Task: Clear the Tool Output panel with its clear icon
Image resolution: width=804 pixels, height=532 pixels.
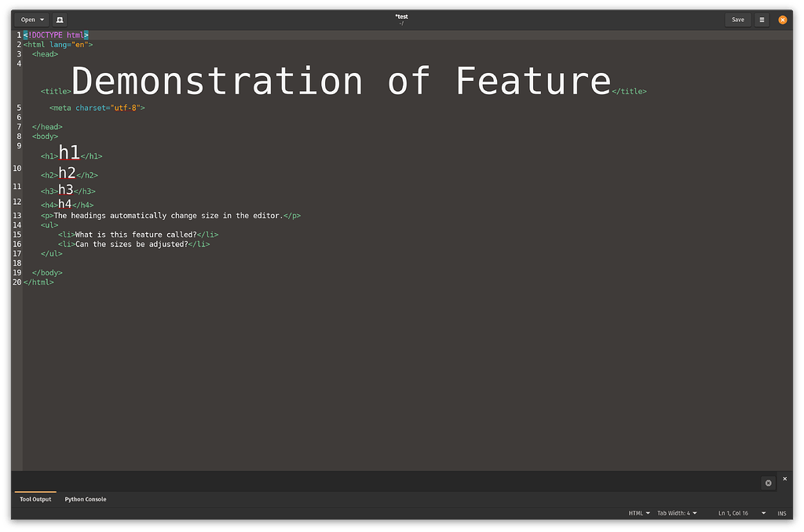Action: (767, 483)
